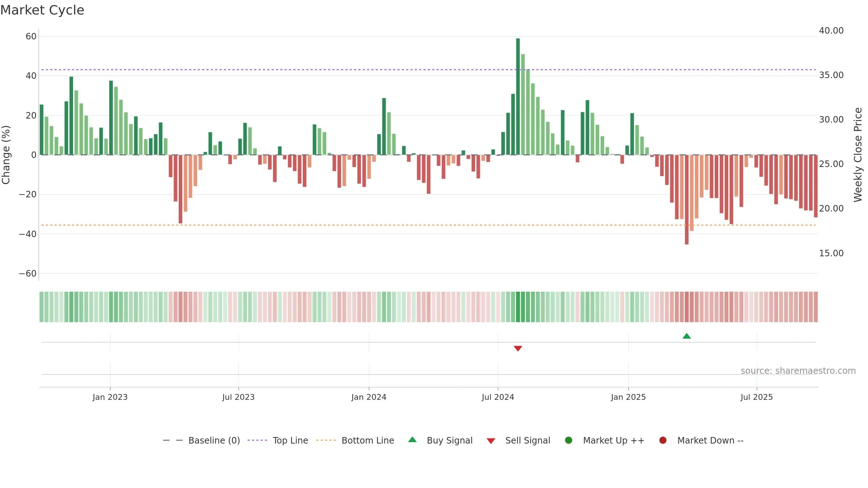Click the 15.00 tick label on right axis

[x=831, y=253]
